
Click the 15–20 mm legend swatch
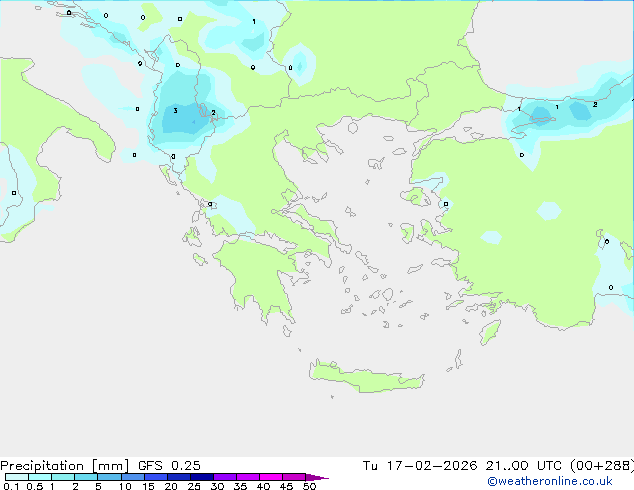(x=155, y=477)
